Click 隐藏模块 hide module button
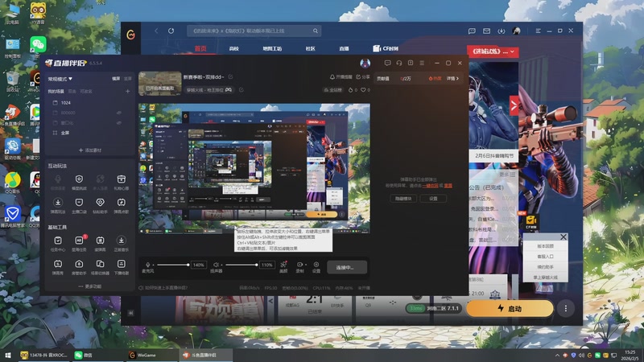This screenshot has height=362, width=644. pos(403,198)
